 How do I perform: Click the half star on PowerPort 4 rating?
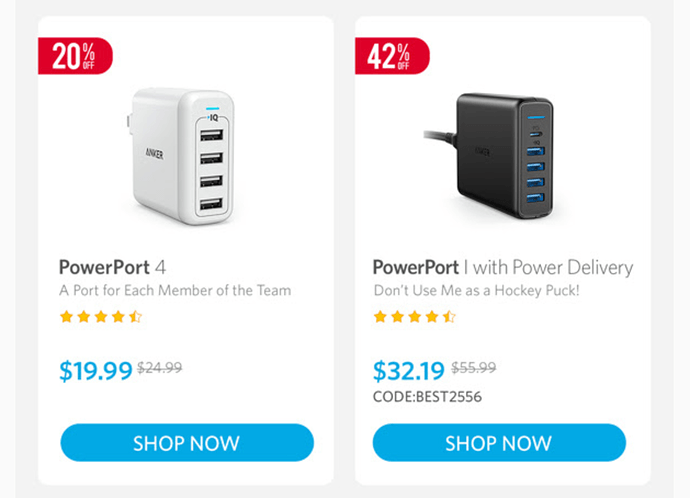point(136,317)
